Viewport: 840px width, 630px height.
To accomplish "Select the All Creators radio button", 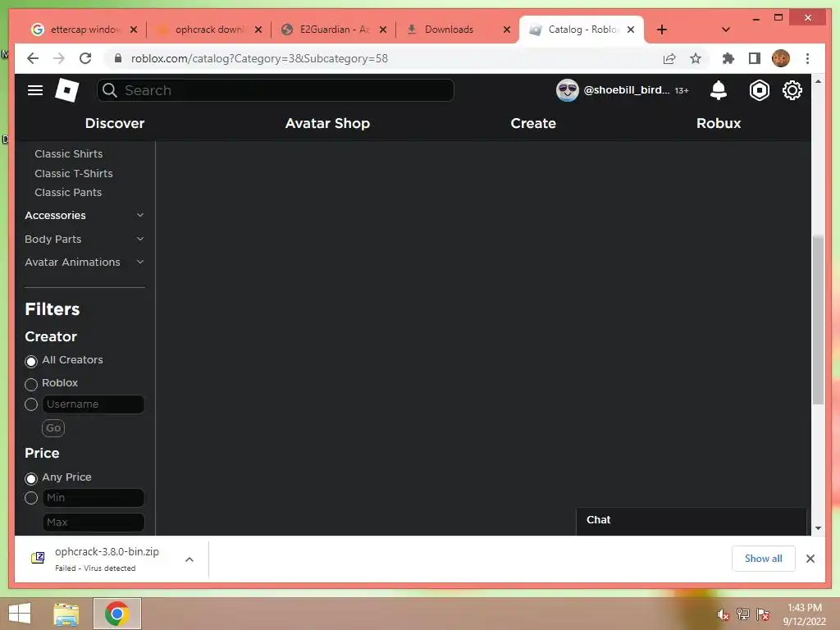I will (x=31, y=362).
